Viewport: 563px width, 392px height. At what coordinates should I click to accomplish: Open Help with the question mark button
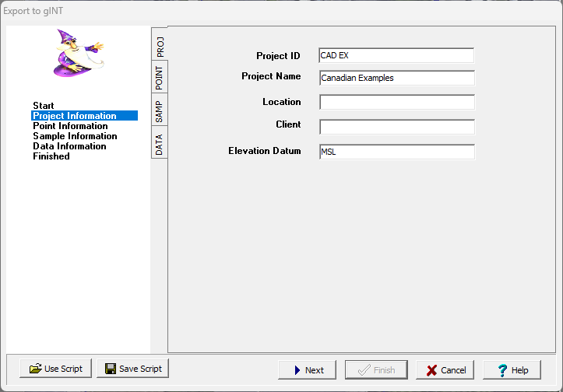click(x=512, y=370)
